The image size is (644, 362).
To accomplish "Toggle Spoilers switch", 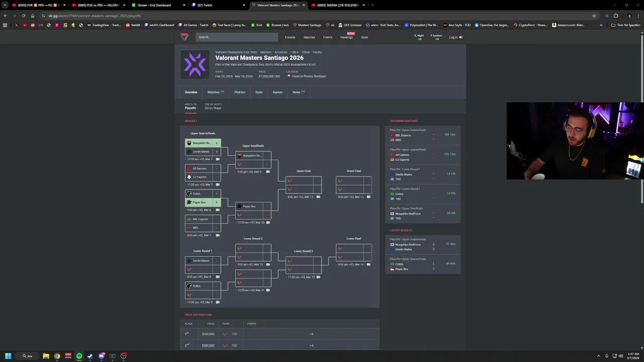I will coord(436,37).
